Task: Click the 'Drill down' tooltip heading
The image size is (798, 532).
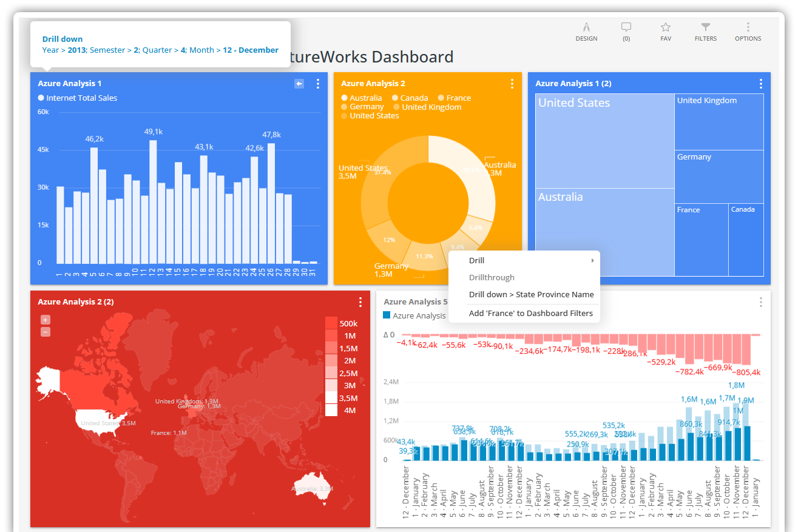Action: pyautogui.click(x=63, y=39)
